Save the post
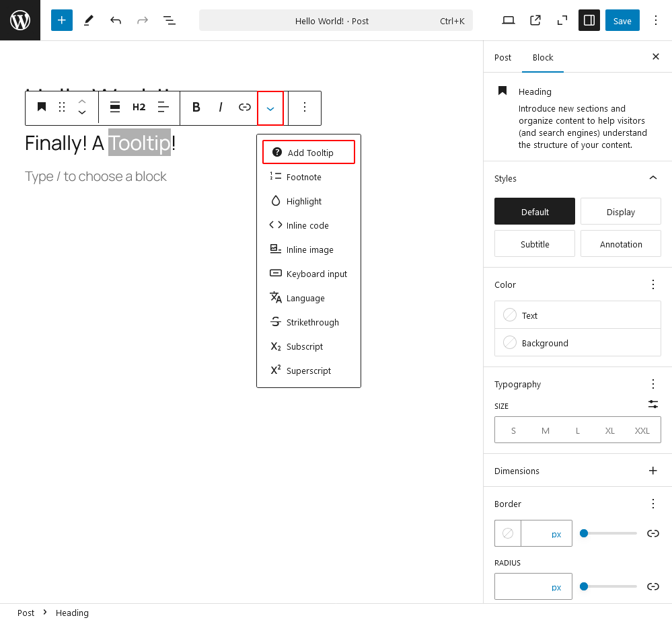672x620 pixels. coord(622,20)
